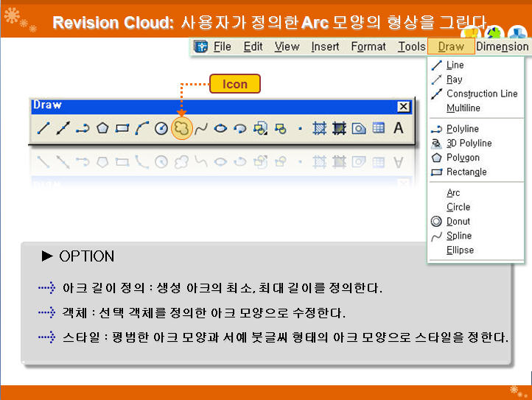Choose the Rectangle tool in Draw toolbar
This screenshot has width=532, height=400.
pyautogui.click(x=122, y=128)
